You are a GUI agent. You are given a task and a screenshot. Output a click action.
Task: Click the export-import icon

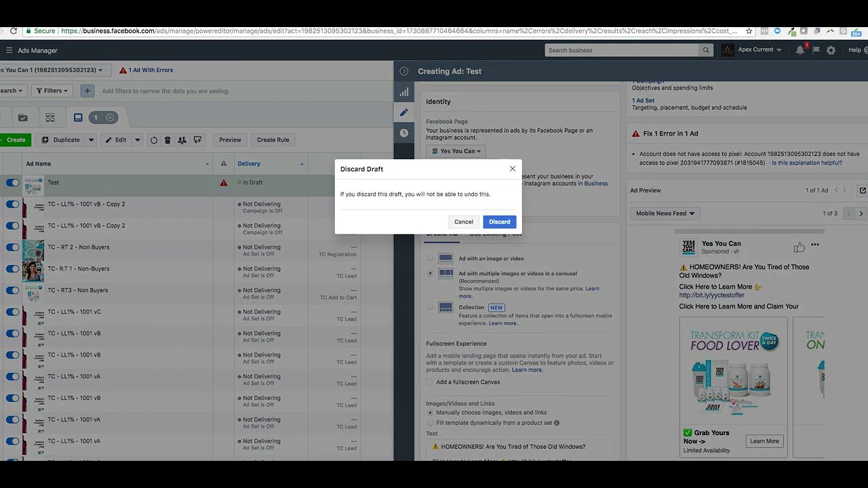coord(197,140)
